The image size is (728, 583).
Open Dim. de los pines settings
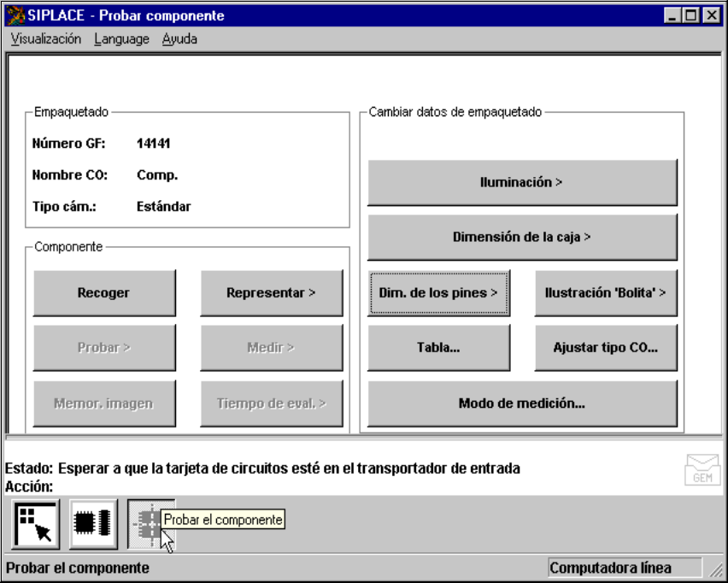tap(438, 293)
